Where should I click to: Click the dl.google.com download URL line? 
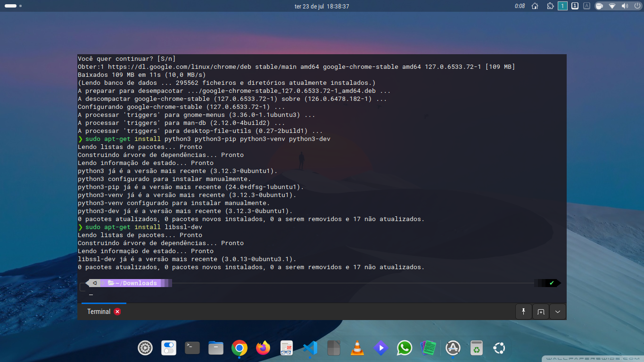coord(297,67)
